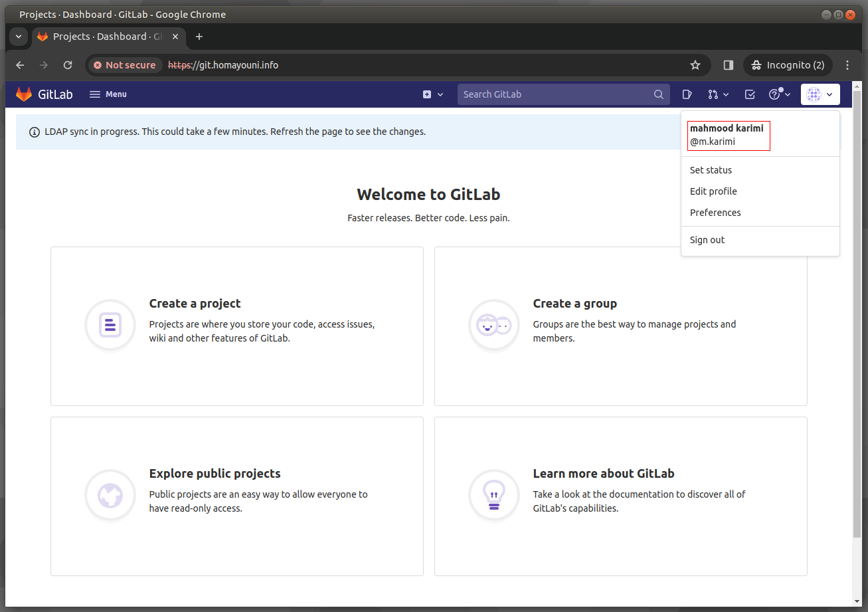
Task: Click the Create a group faces icon
Action: tap(494, 325)
